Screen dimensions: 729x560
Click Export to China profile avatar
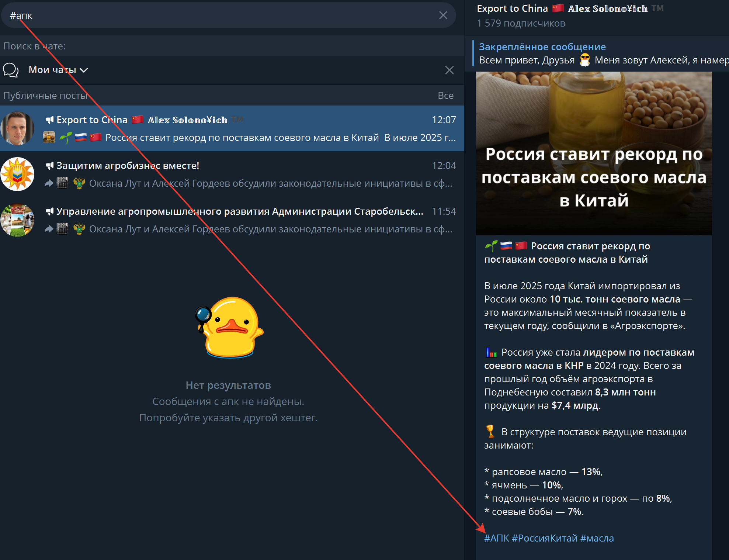click(x=17, y=128)
